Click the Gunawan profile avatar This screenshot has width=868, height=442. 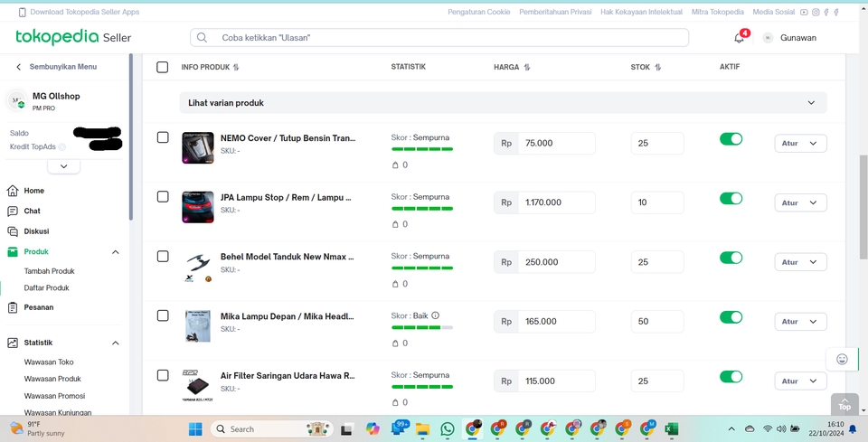[768, 38]
